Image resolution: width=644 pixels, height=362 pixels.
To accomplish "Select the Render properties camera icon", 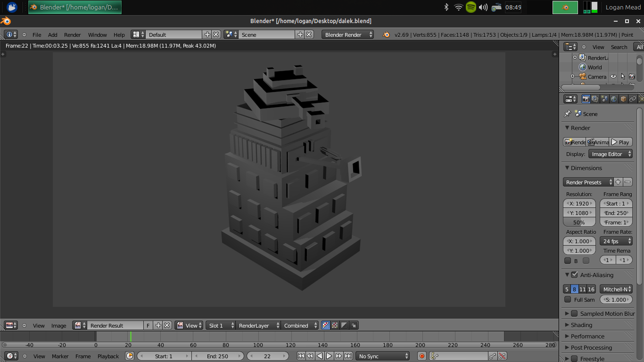I will tap(586, 99).
